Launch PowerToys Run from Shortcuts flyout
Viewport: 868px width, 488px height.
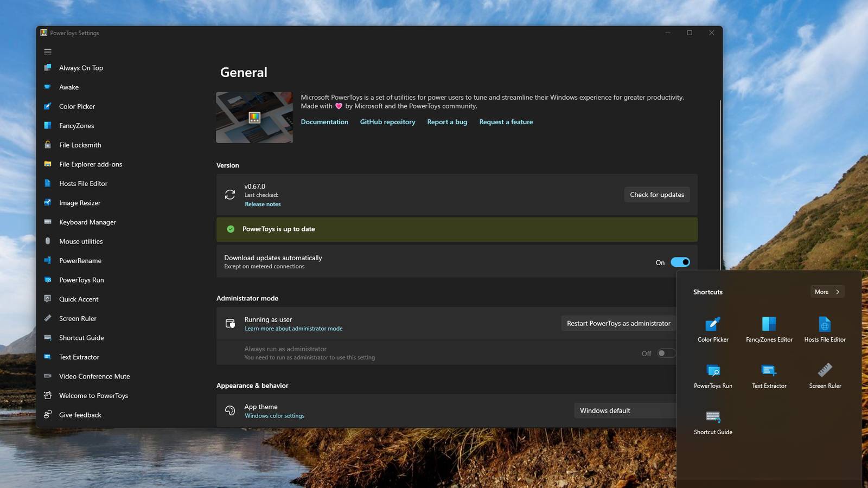click(713, 376)
